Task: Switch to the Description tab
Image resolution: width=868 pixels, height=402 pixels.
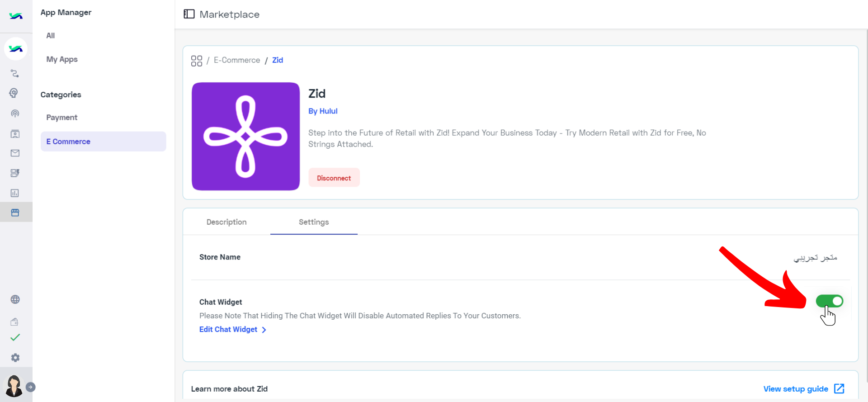Action: point(226,222)
